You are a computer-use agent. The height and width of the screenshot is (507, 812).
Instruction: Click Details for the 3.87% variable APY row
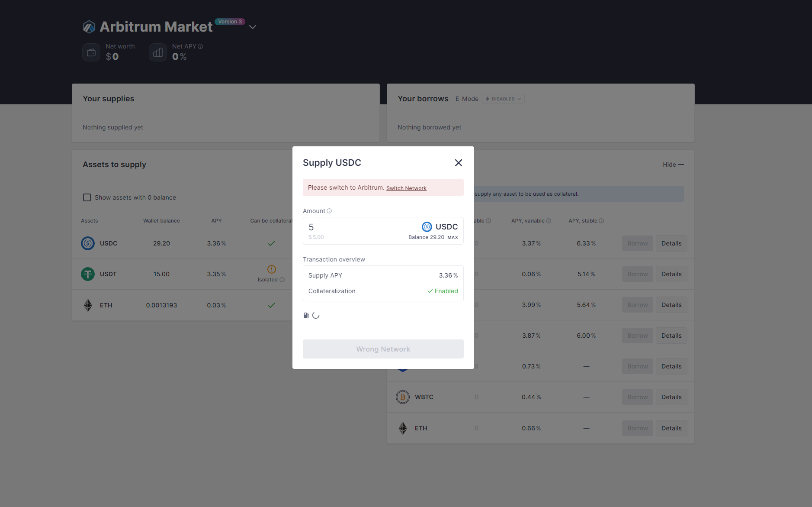click(671, 336)
